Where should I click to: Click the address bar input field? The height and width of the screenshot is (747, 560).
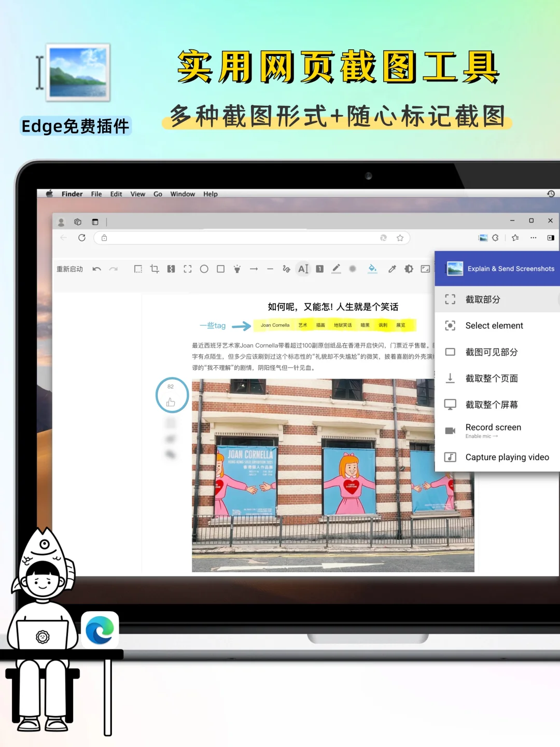(x=233, y=238)
